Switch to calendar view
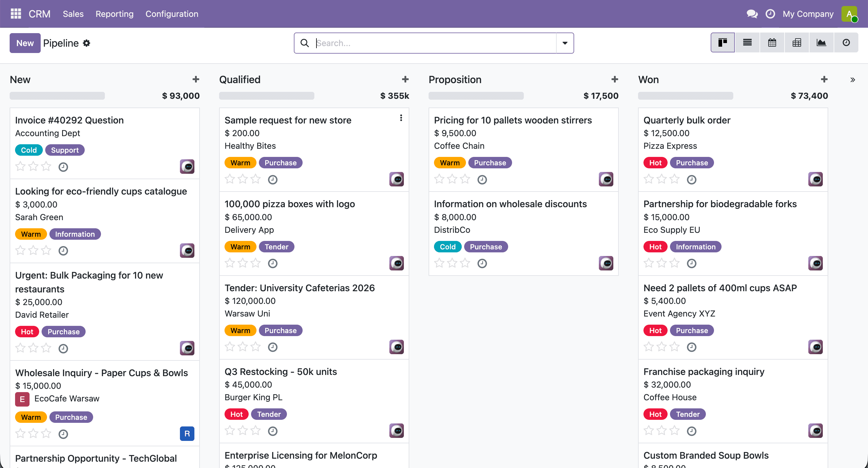 coord(772,43)
